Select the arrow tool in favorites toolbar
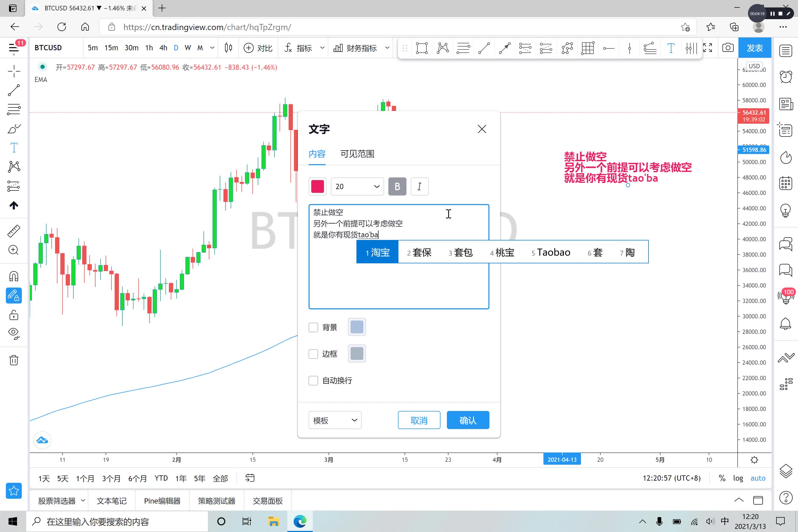This screenshot has height=532, width=798. click(505, 48)
